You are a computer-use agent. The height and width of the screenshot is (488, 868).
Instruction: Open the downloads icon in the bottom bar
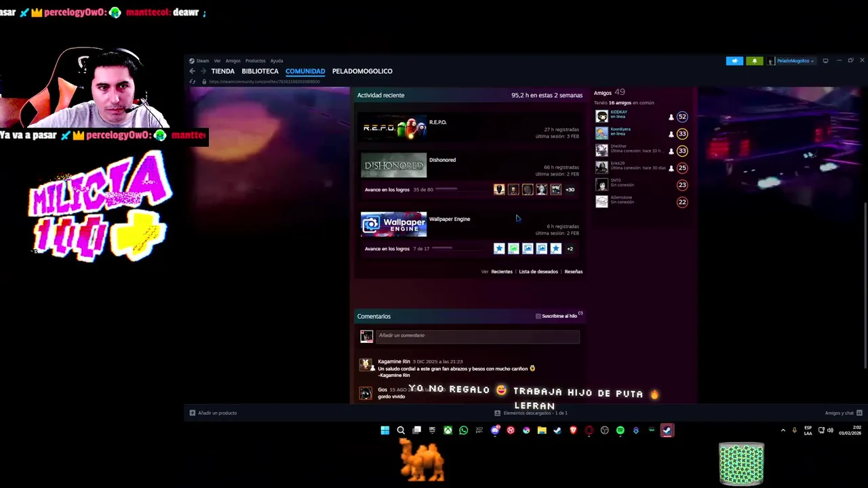[497, 413]
